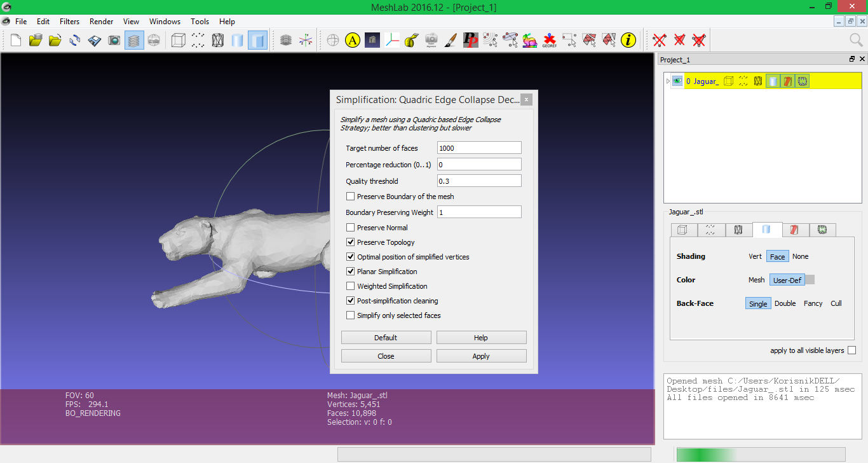Uncheck Post-simplification cleaning
The height and width of the screenshot is (463, 868).
(350, 301)
